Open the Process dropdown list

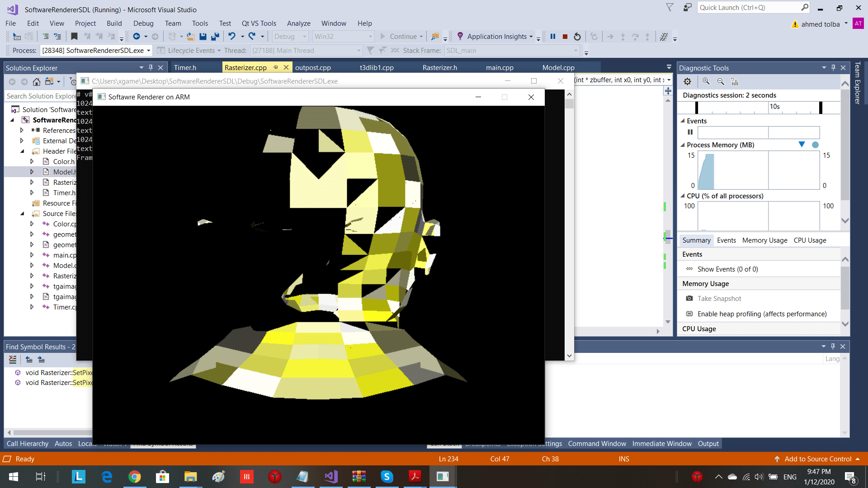coord(148,51)
